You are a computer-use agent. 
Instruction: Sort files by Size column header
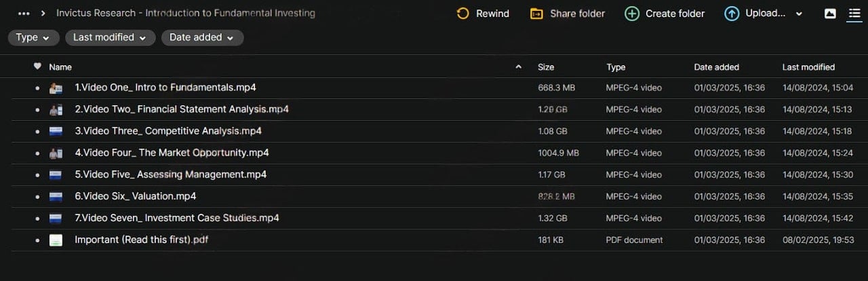point(546,67)
